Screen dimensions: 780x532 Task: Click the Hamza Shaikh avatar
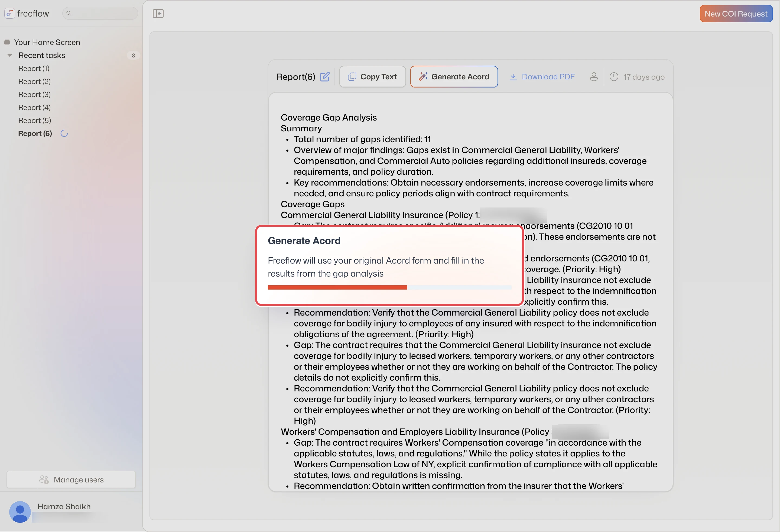pyautogui.click(x=20, y=511)
